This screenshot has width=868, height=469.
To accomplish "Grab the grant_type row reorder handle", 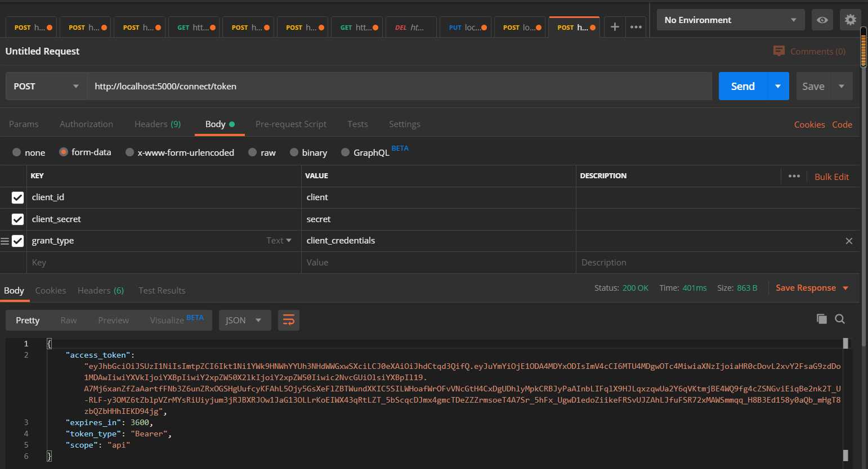I will point(5,241).
